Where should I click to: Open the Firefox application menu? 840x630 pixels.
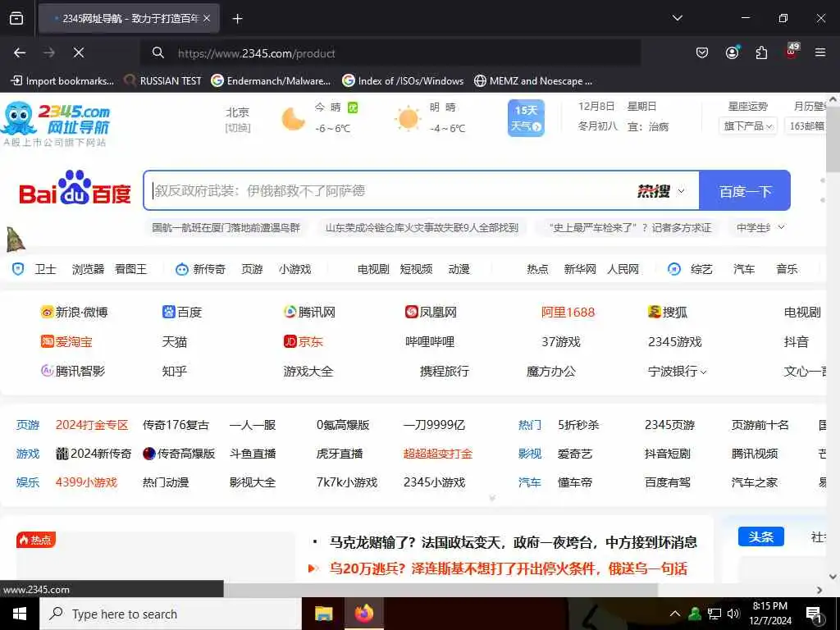tap(820, 52)
